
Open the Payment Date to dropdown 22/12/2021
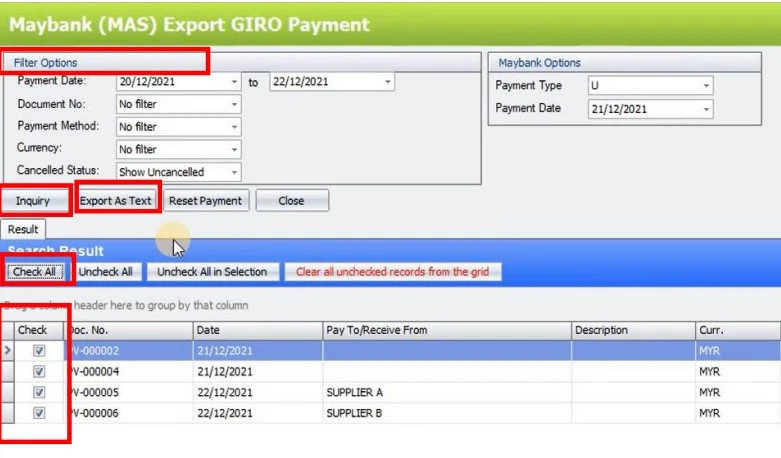(388, 82)
